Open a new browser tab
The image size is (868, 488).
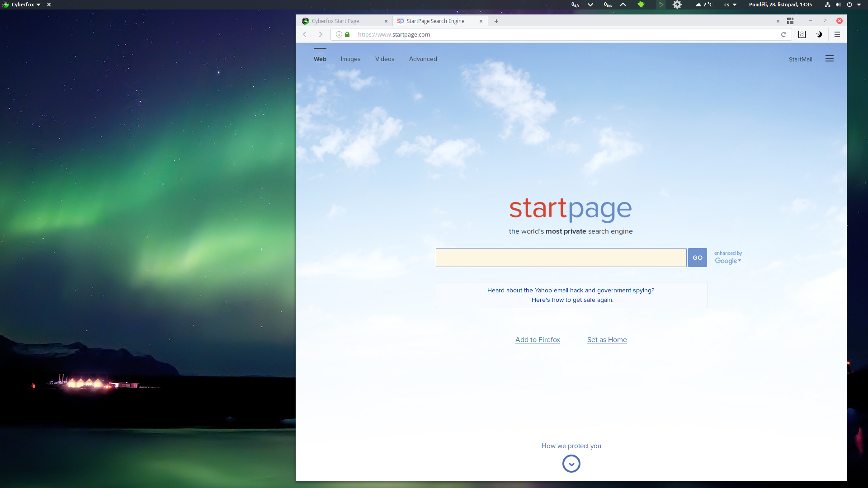[x=496, y=21]
